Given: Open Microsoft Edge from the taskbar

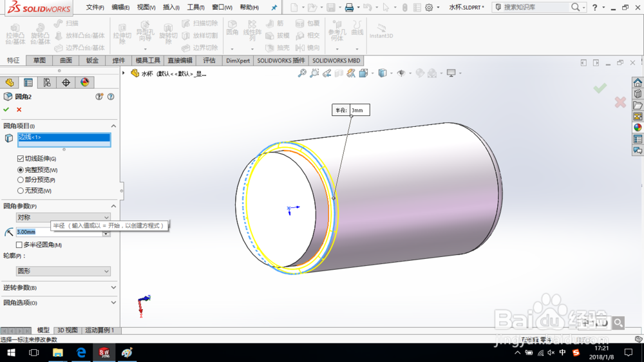Looking at the screenshot, I should click(x=81, y=352).
